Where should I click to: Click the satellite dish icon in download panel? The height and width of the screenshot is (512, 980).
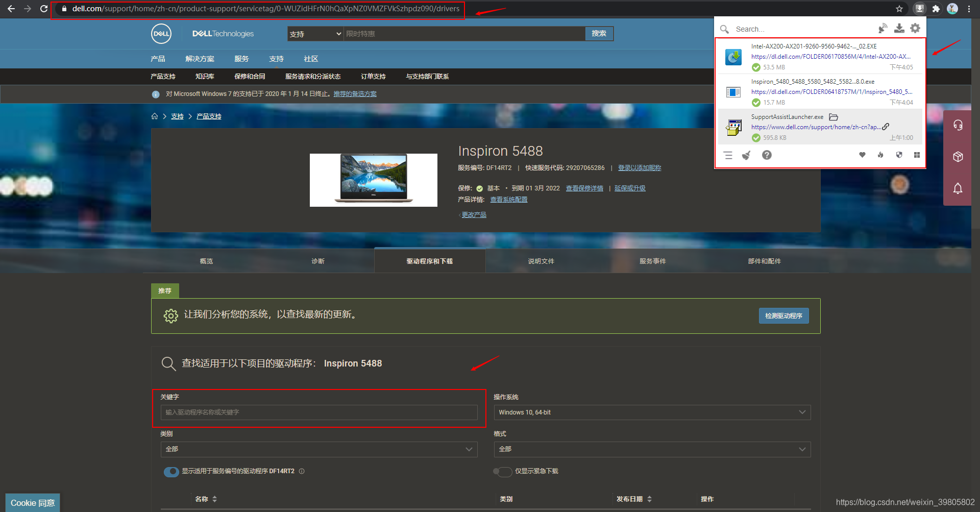883,28
